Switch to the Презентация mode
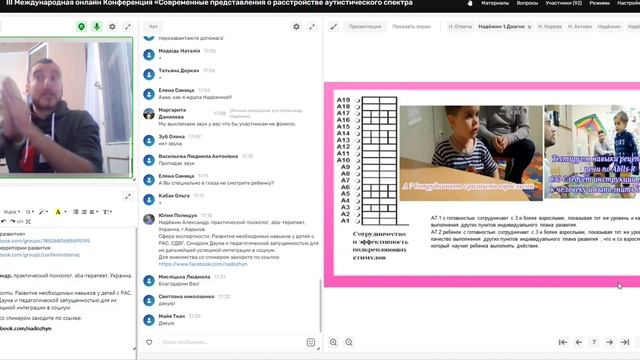 pyautogui.click(x=364, y=27)
